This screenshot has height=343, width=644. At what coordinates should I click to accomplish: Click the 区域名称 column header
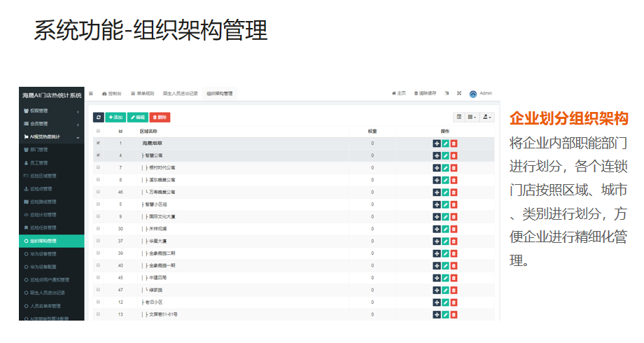tap(148, 131)
